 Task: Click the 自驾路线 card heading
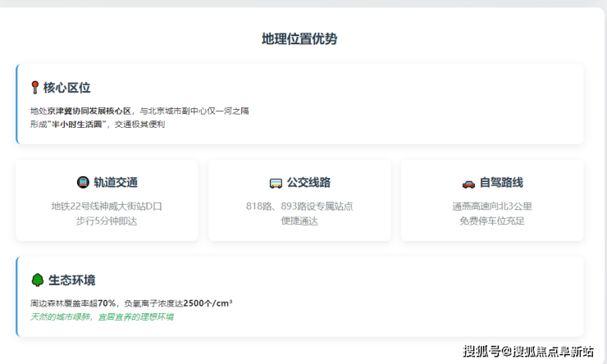501,183
